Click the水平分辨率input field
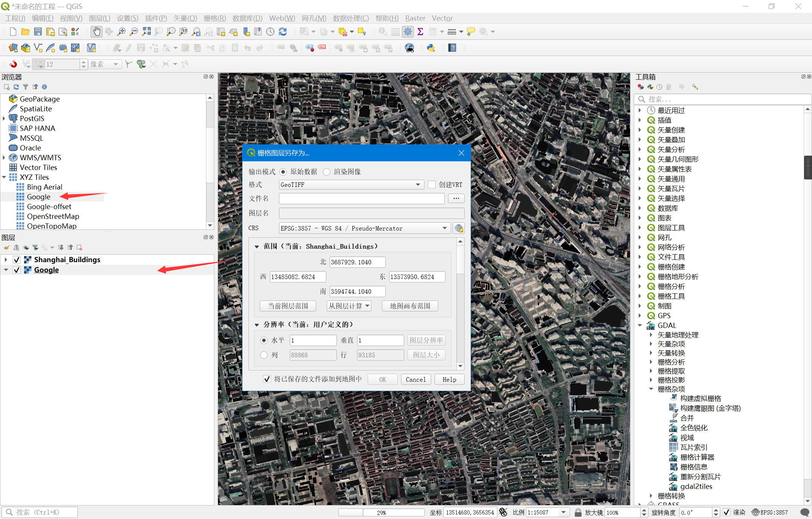Viewport: 812px width, 519px height. tap(312, 339)
